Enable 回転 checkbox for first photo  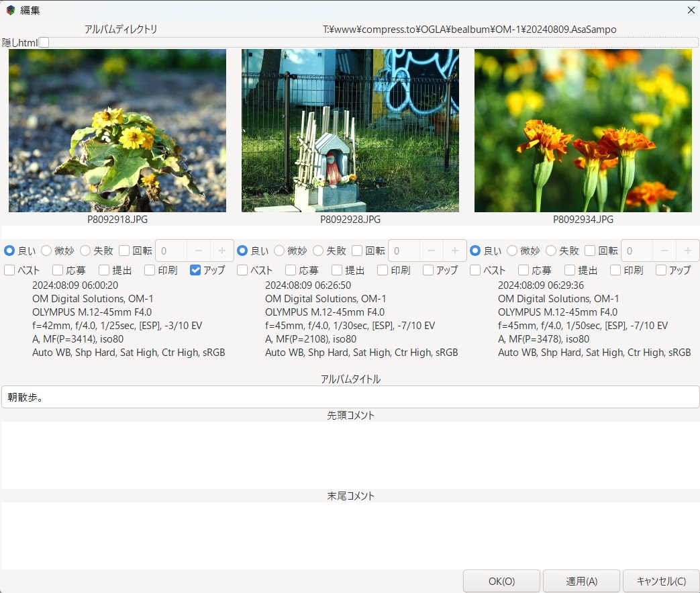point(124,250)
